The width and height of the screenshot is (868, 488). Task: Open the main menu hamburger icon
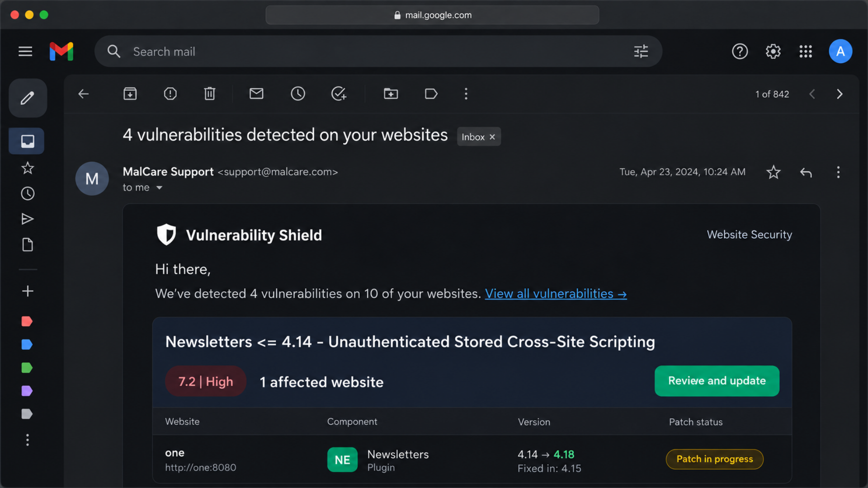[25, 52]
